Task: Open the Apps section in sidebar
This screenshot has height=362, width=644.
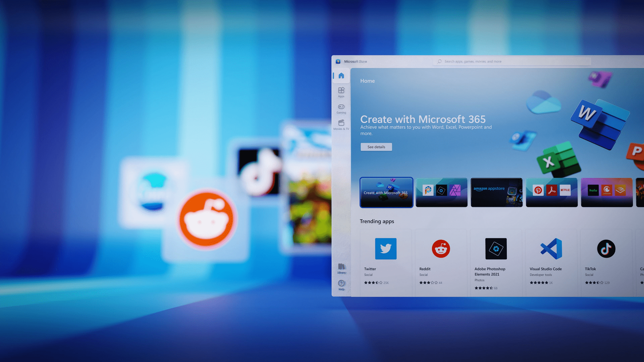Action: [x=341, y=92]
